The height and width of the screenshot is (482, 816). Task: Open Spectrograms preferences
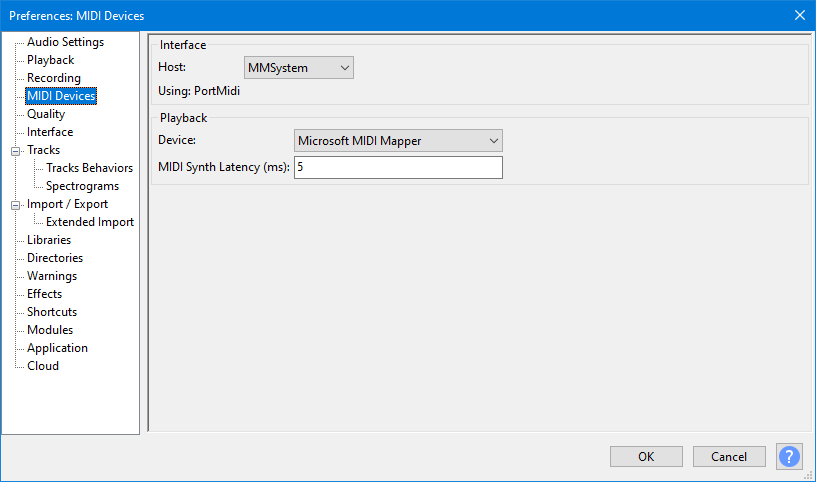[x=82, y=186]
